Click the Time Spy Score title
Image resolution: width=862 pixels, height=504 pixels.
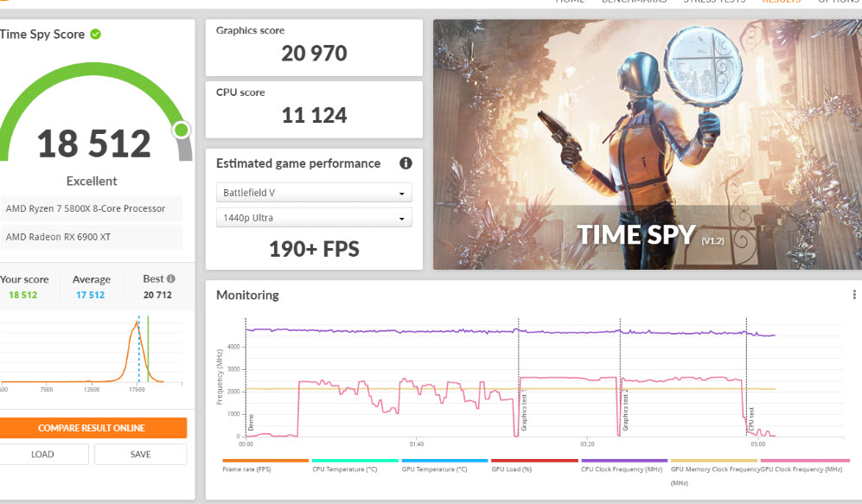coord(42,34)
